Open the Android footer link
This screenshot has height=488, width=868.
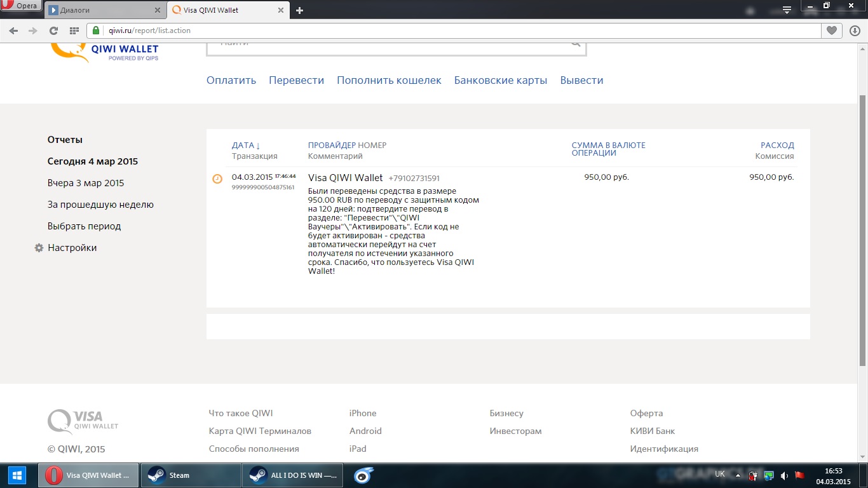pos(365,431)
